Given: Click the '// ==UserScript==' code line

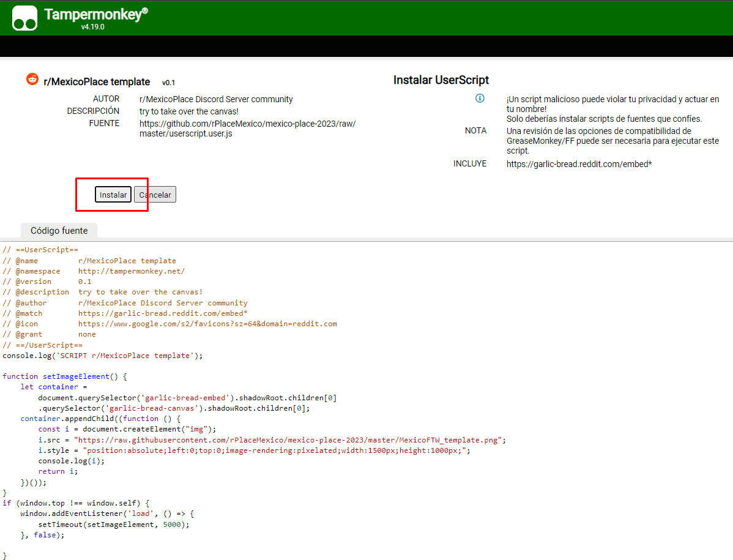Looking at the screenshot, I should (40, 250).
